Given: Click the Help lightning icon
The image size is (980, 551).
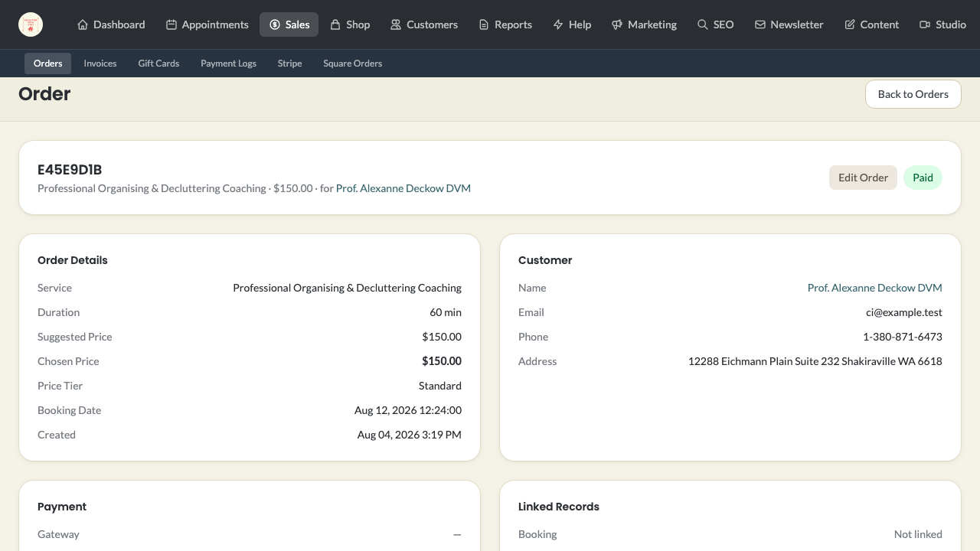Looking at the screenshot, I should [558, 24].
